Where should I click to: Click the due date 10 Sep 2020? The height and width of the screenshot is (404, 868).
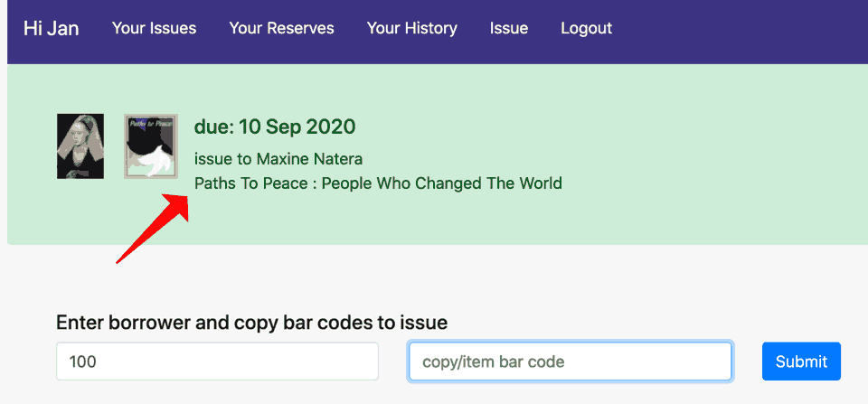tap(297, 127)
